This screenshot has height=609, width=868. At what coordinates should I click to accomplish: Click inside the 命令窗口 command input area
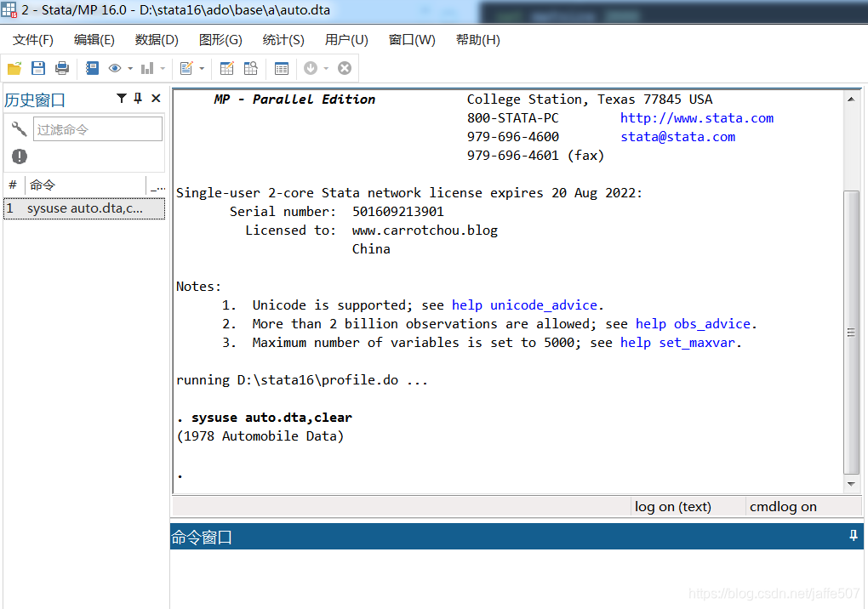(x=516, y=578)
